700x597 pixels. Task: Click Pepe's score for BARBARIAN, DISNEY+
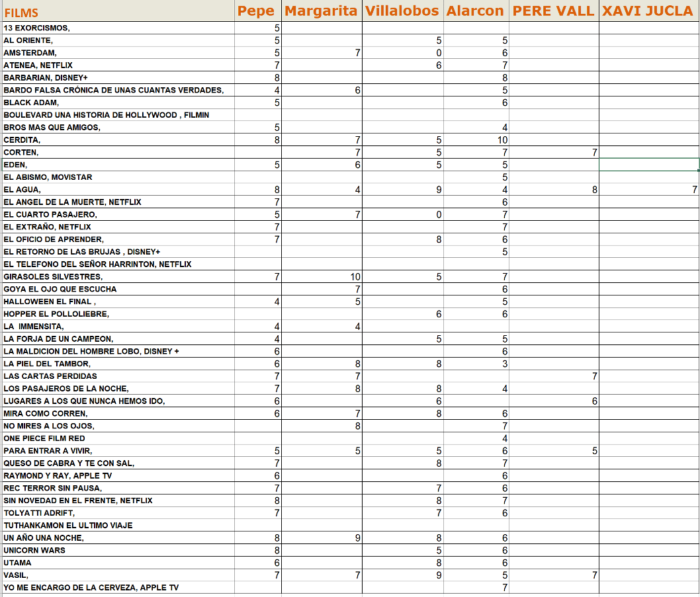tap(258, 78)
